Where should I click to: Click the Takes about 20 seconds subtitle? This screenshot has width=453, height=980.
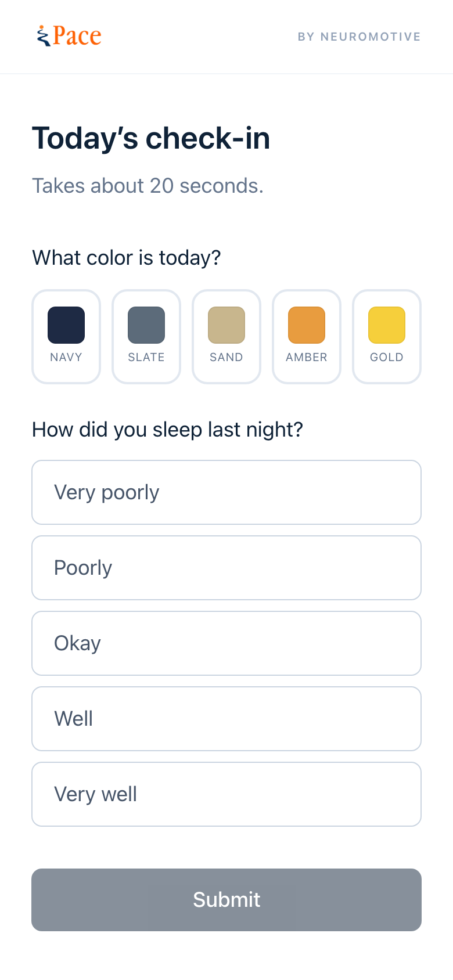[148, 186]
